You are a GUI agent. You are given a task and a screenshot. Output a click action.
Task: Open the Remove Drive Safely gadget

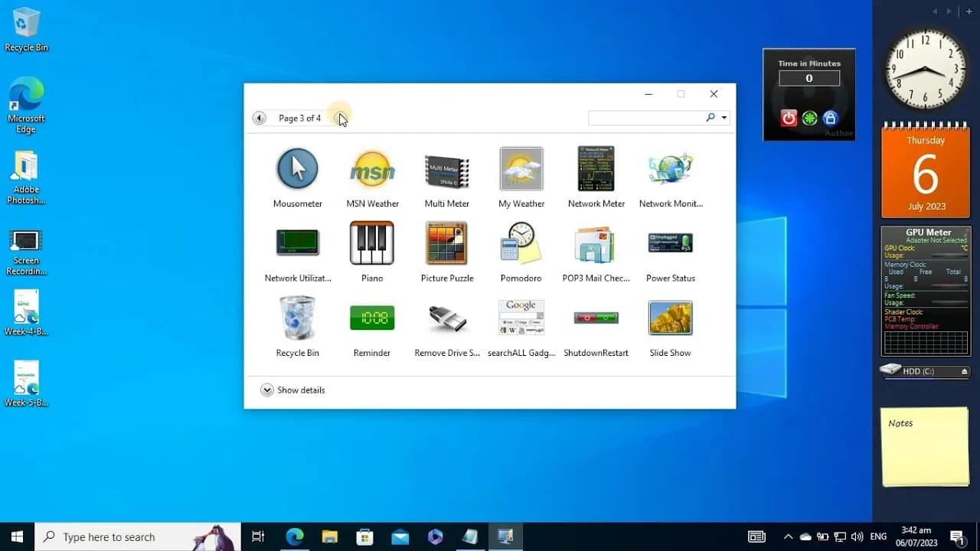[x=446, y=318]
